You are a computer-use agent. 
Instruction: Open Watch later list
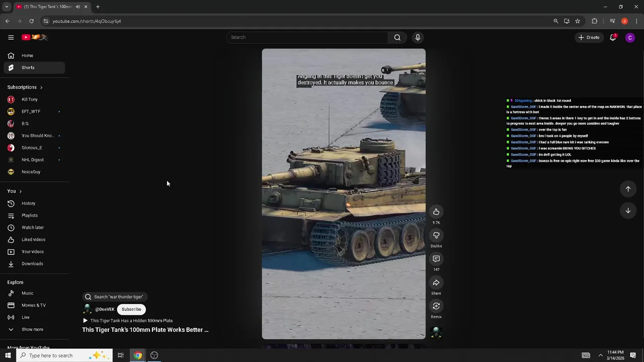(x=34, y=227)
